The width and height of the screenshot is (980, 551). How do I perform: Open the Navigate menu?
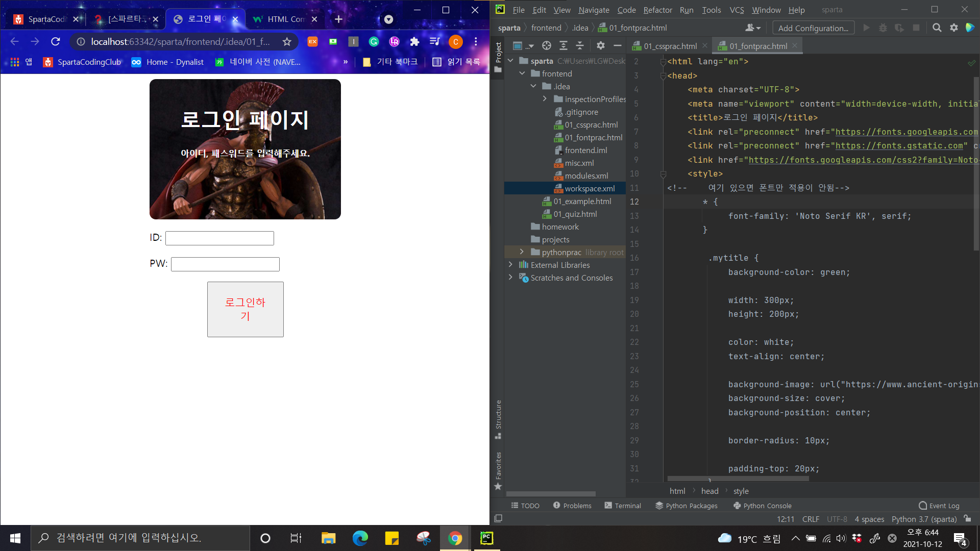[x=593, y=10]
